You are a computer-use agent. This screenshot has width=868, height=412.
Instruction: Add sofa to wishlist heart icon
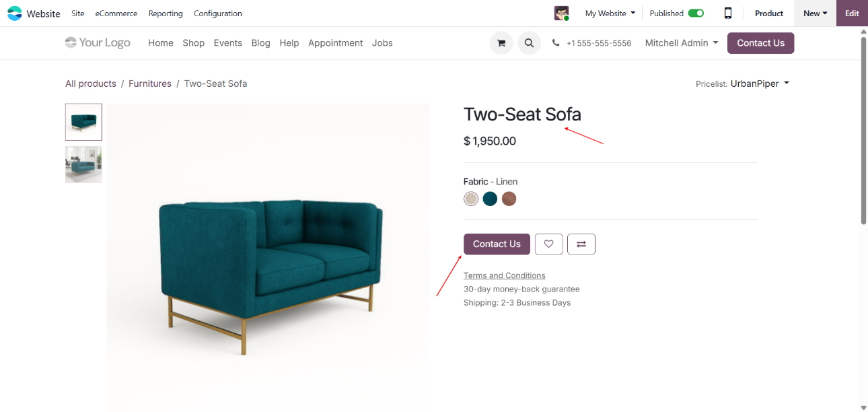click(548, 244)
